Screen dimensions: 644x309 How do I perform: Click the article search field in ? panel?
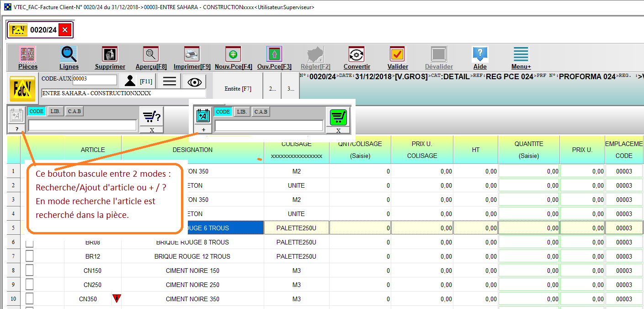[82, 125]
